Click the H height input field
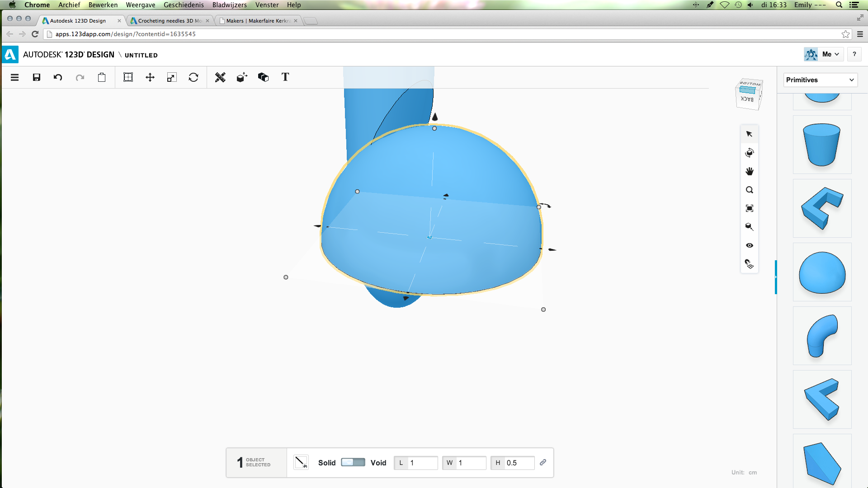Viewport: 868px width, 488px height. (x=519, y=463)
